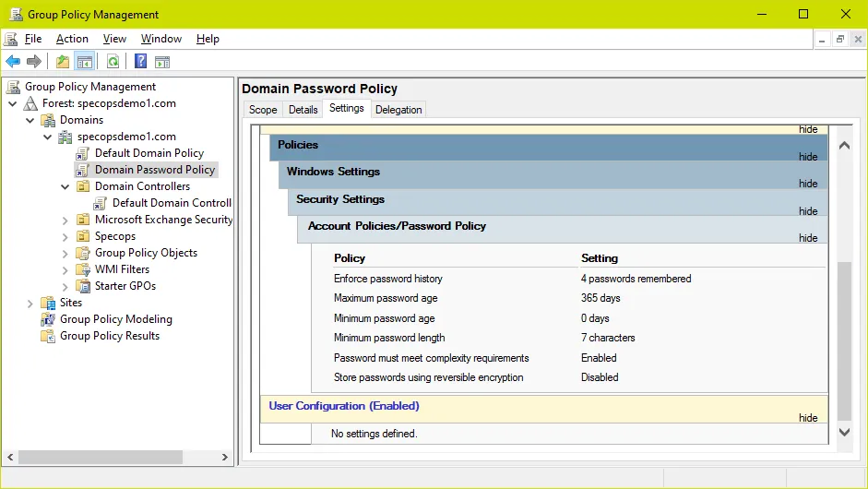
Task: Click the Domain Controllers OU icon
Action: 83,186
